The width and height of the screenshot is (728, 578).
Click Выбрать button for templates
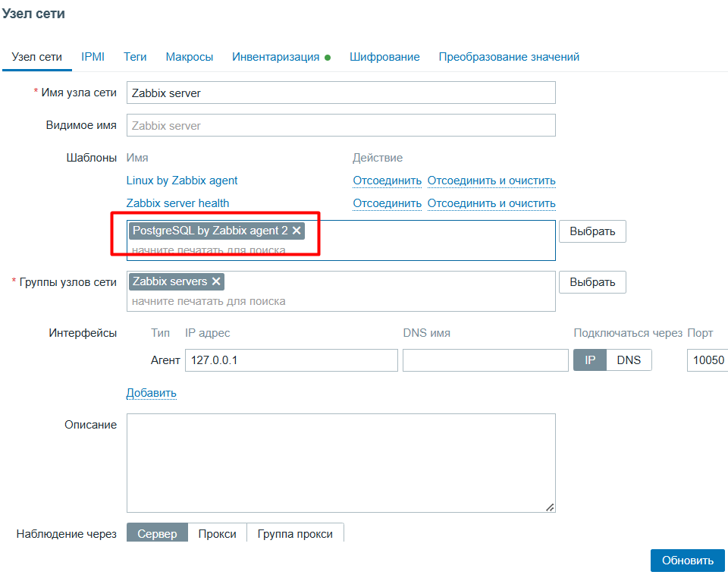[592, 231]
